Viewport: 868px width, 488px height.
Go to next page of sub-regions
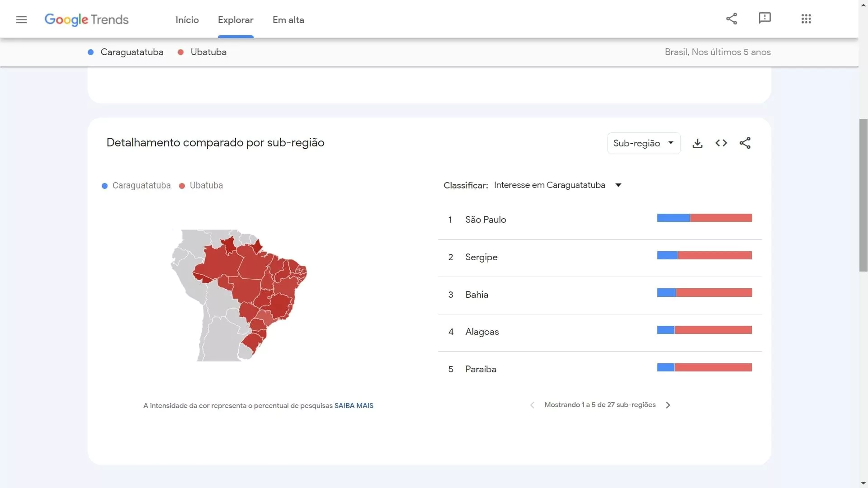(x=668, y=405)
